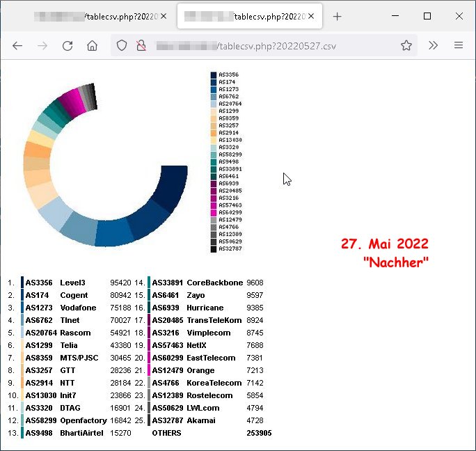Open the home page via the house icon
This screenshot has height=451, width=476.
click(x=92, y=46)
